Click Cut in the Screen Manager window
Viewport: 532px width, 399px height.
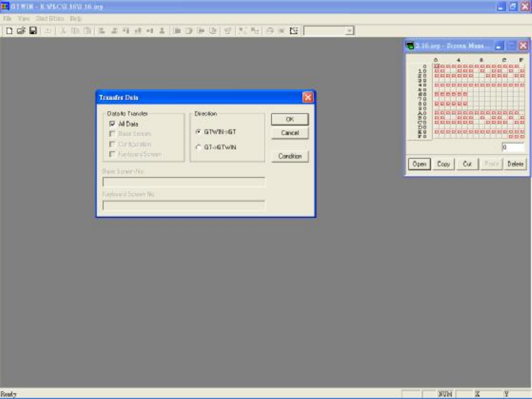[x=467, y=164]
